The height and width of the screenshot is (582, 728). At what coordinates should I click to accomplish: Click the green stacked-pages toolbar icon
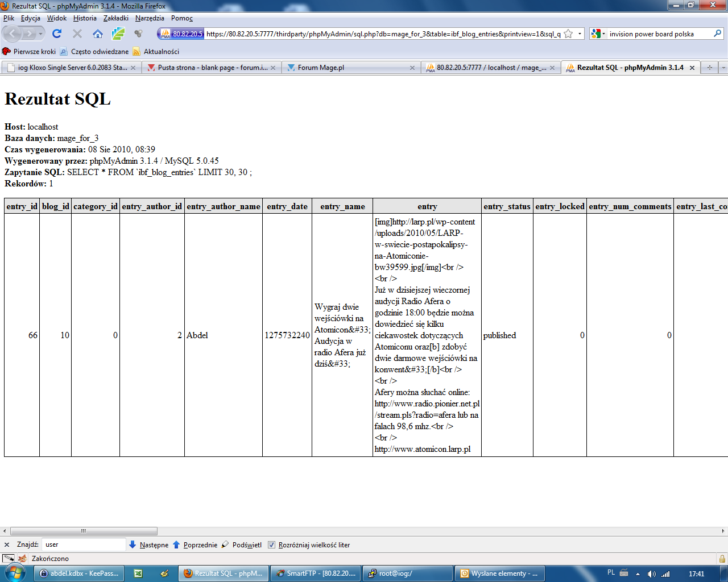coord(118,34)
